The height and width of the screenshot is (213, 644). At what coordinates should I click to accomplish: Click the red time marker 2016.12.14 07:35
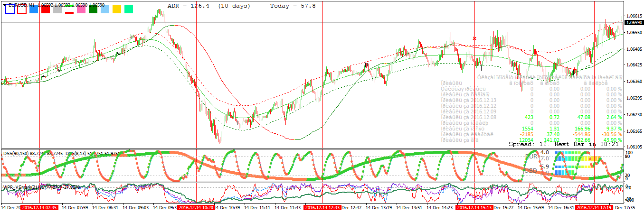[40, 208]
